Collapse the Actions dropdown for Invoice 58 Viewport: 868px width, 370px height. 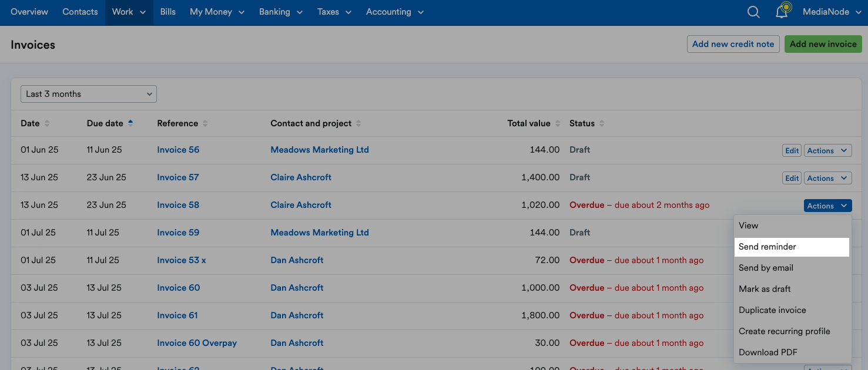click(x=827, y=206)
